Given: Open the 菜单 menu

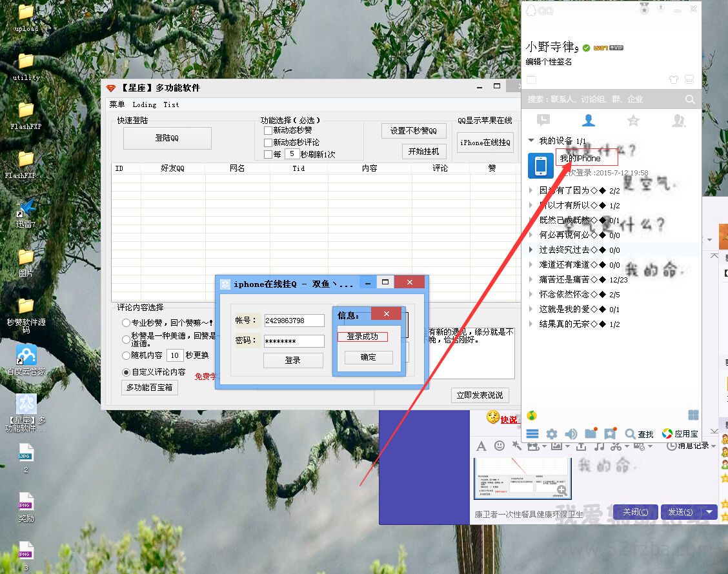Looking at the screenshot, I should click(x=117, y=104).
